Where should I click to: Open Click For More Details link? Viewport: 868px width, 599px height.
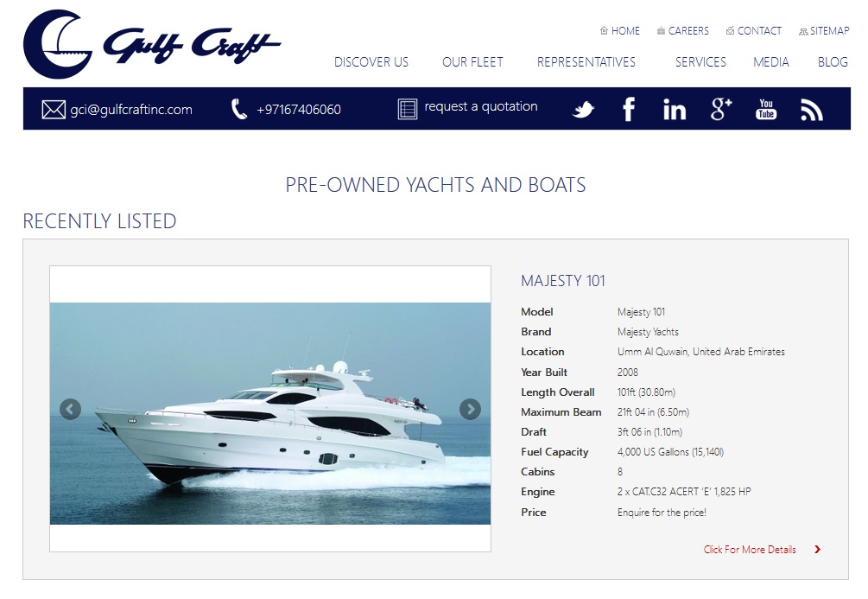[x=750, y=550]
